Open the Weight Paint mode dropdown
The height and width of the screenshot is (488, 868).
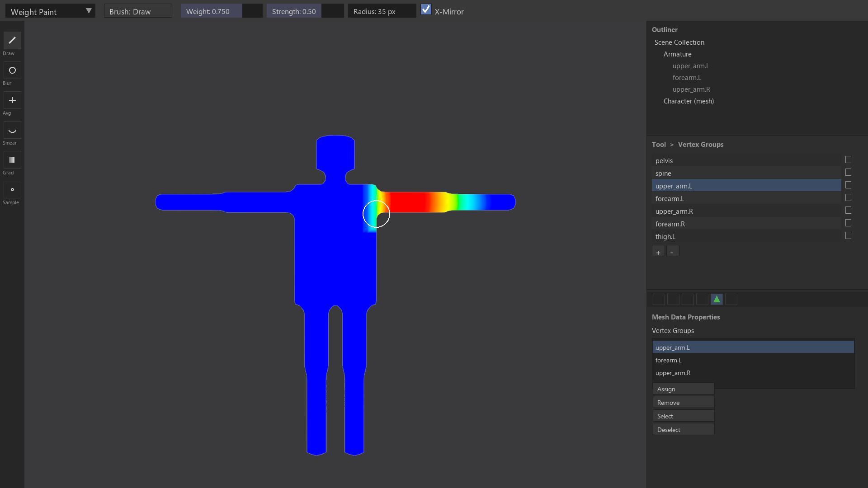50,11
